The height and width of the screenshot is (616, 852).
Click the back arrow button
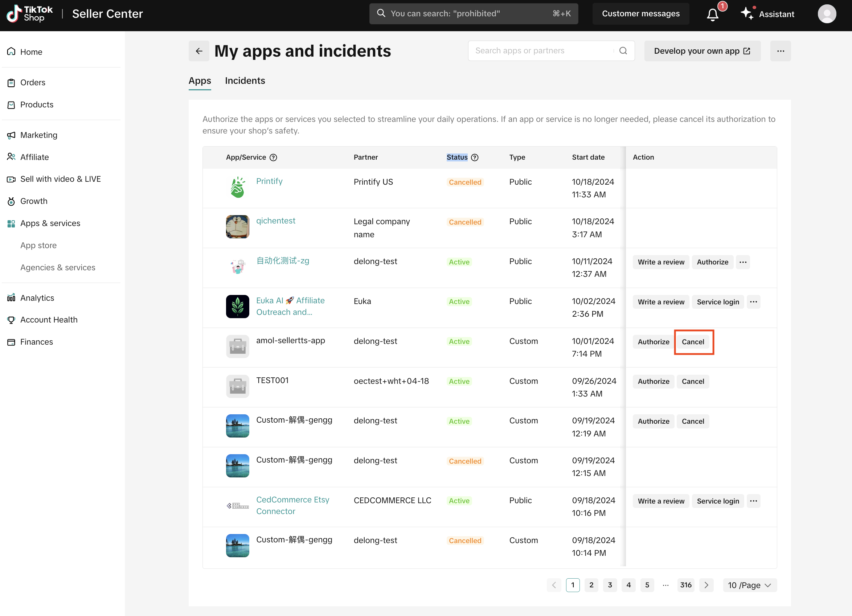click(199, 51)
